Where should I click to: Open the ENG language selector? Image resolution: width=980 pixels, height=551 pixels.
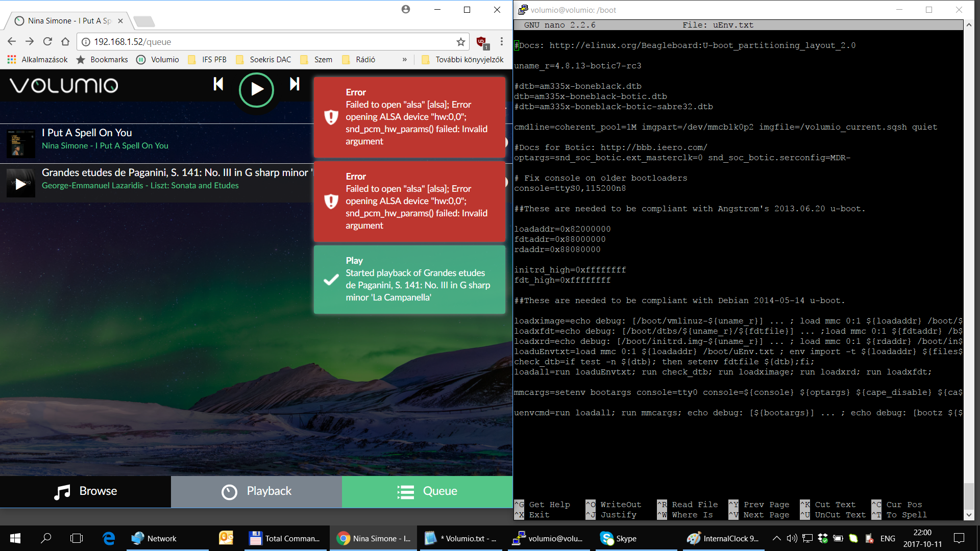point(888,538)
